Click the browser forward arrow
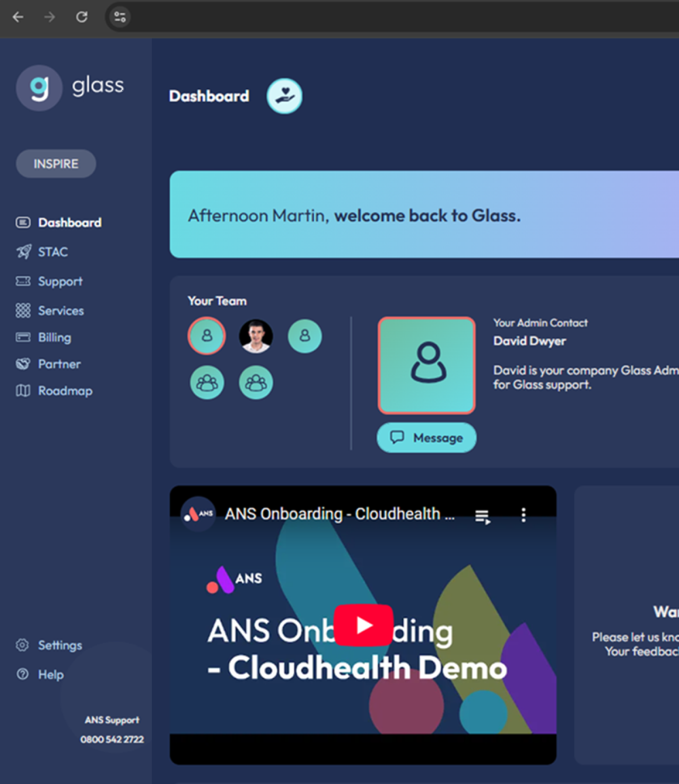 point(49,17)
